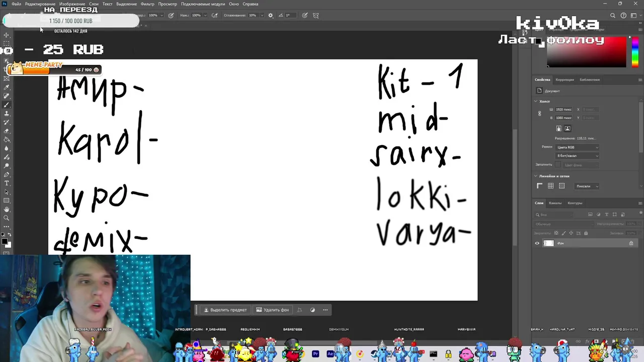The height and width of the screenshot is (362, 644).
Task: Toggle the width-height link chain icon
Action: [539, 114]
